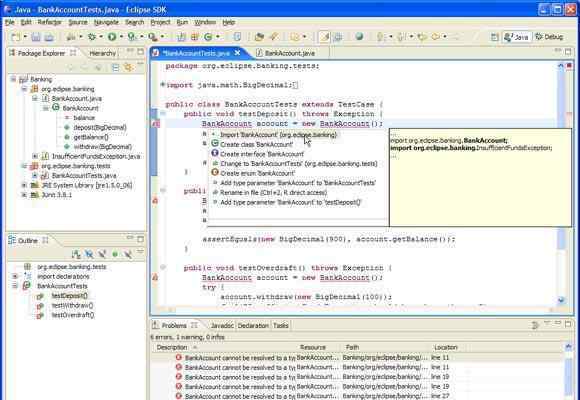Choose Create class 'BankAccount' quick fix

256,144
